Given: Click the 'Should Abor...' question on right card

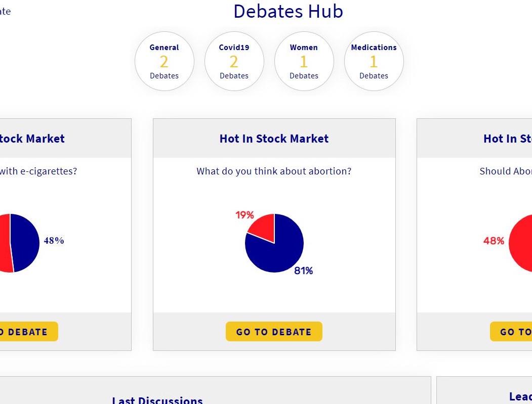Looking at the screenshot, I should [506, 171].
